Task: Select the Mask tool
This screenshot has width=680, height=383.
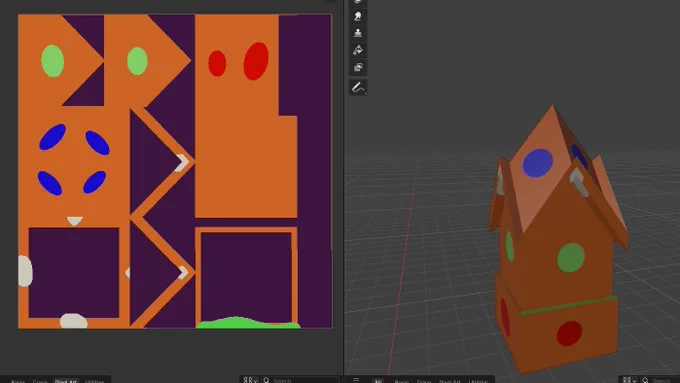Action: (358, 67)
